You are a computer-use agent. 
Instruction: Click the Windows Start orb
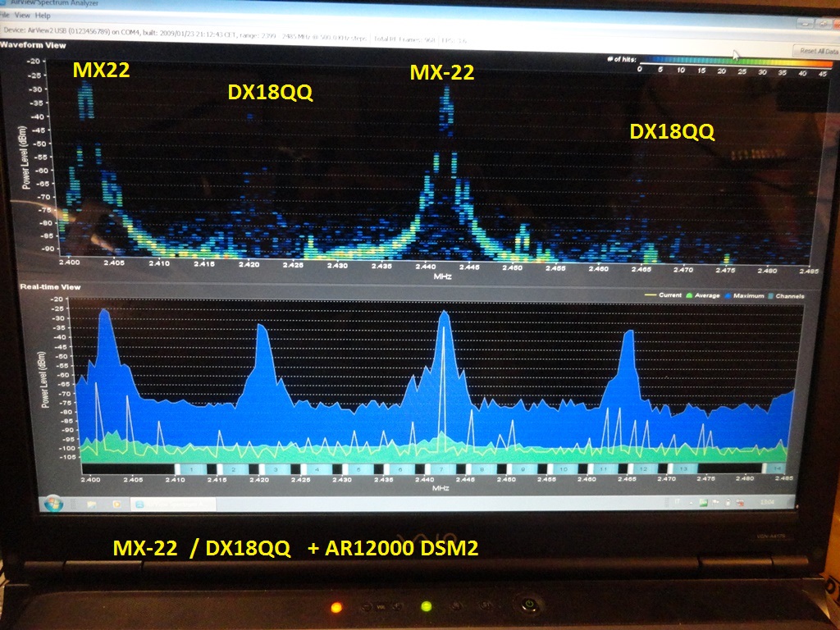[x=54, y=501]
